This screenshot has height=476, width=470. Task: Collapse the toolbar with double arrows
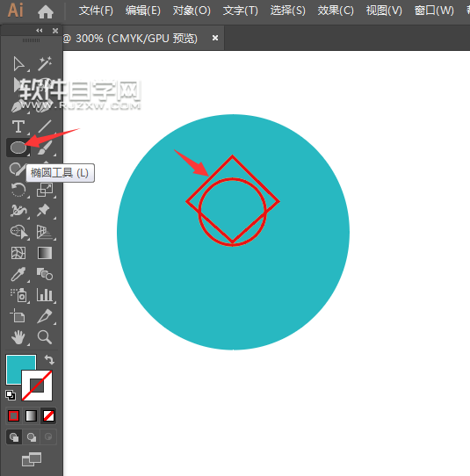click(40, 31)
